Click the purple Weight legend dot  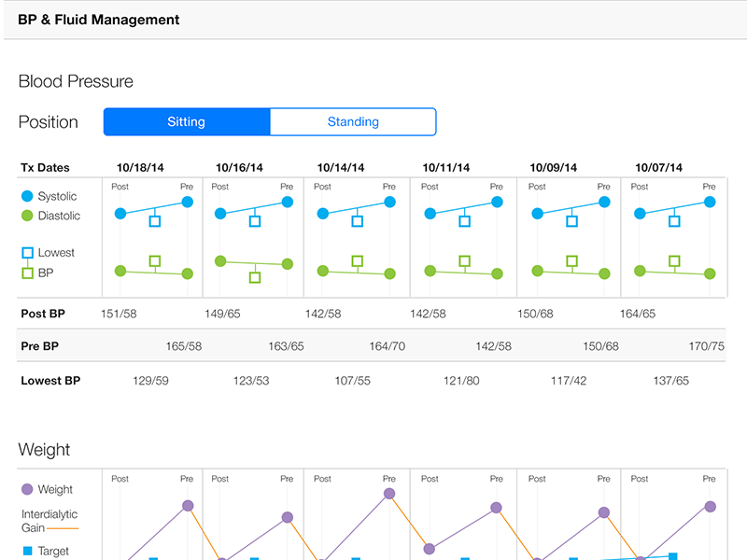[27, 489]
